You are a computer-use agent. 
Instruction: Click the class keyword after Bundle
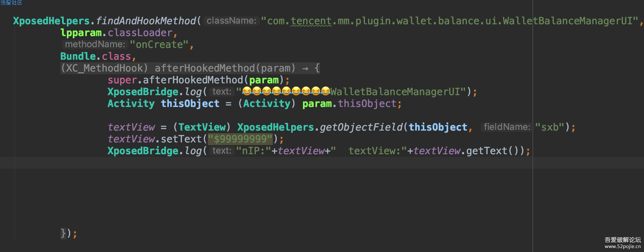[116, 56]
